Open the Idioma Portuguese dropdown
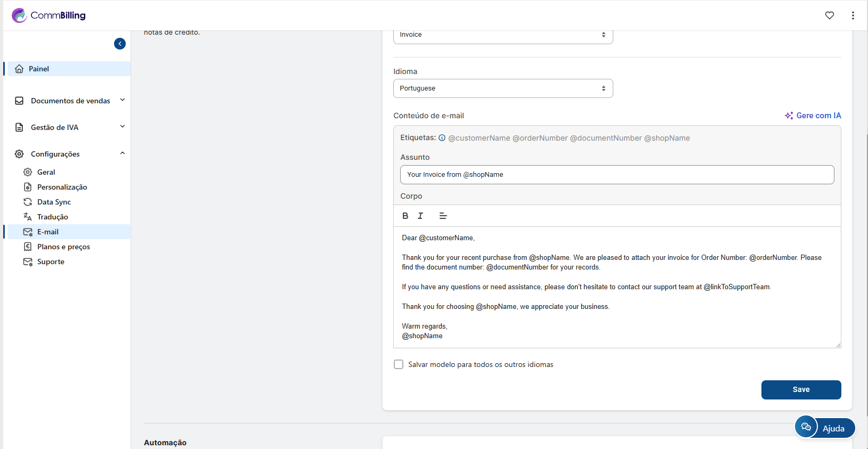Viewport: 868px width, 449px height. point(502,88)
